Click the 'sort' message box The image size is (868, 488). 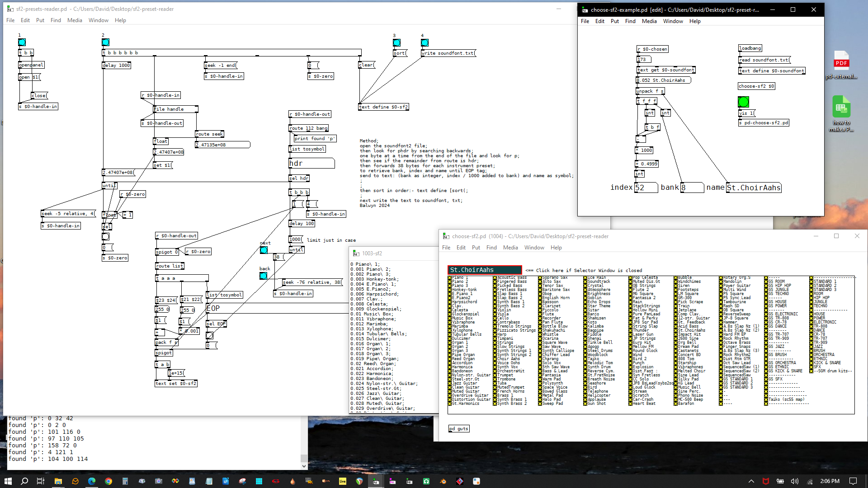pos(400,53)
